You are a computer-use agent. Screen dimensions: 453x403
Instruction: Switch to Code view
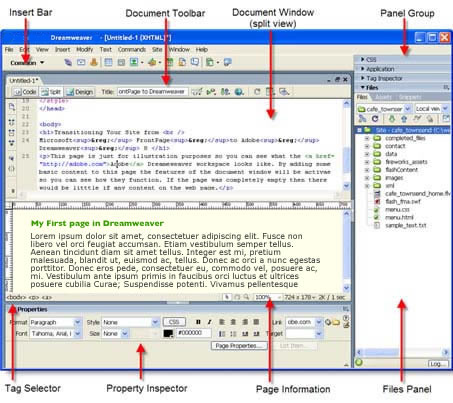coord(25,92)
